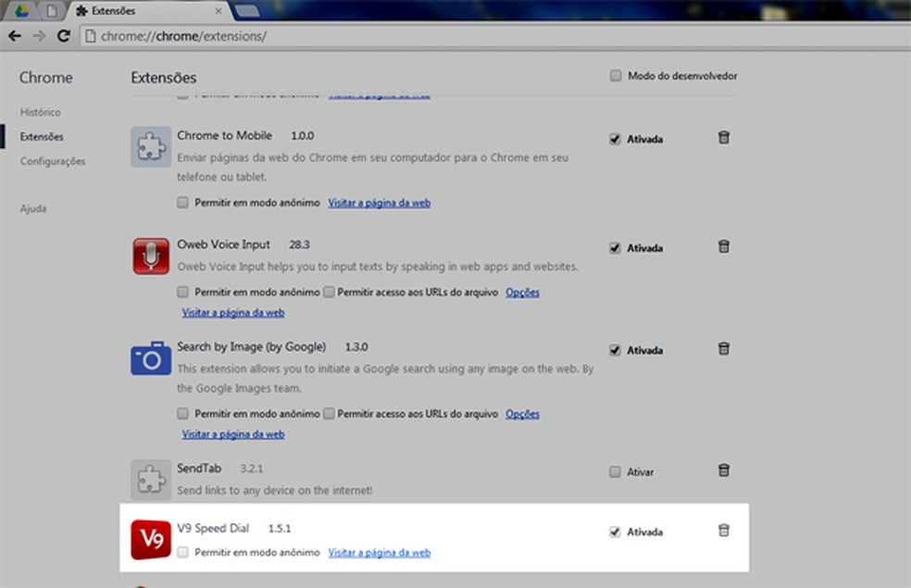Enable Permitir acesso aos URLs do arquivo for Search by Image
The image size is (911, 588).
point(329,413)
